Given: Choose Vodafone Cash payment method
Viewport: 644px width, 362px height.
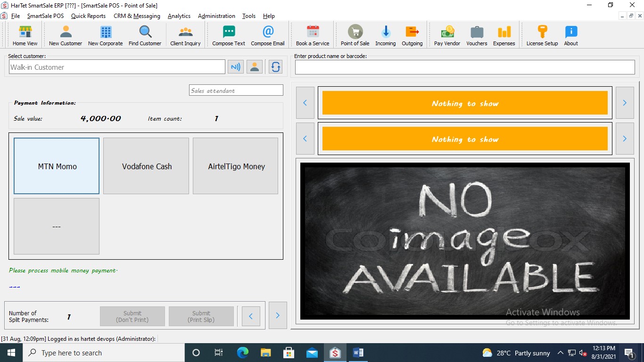Looking at the screenshot, I should tap(146, 166).
